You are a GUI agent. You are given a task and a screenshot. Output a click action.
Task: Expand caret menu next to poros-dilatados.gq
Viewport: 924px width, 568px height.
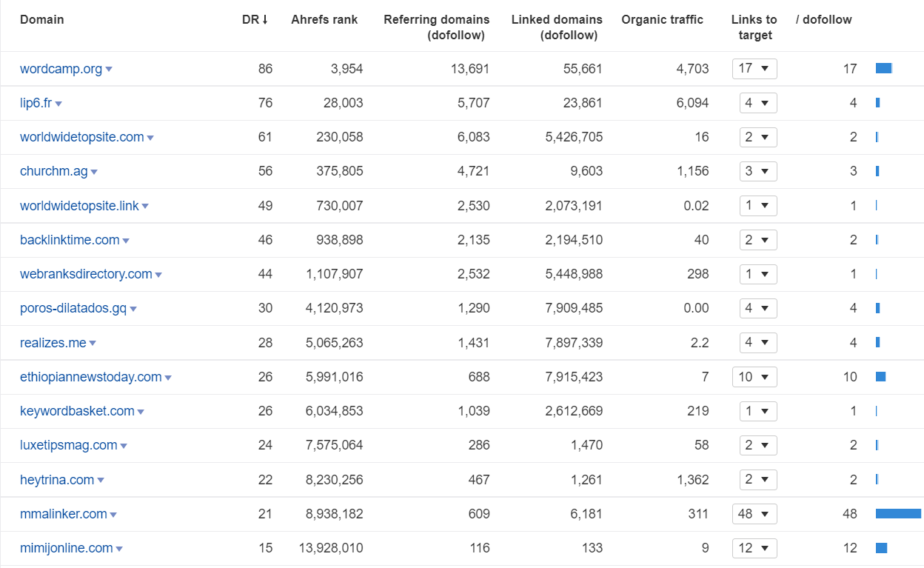point(133,309)
